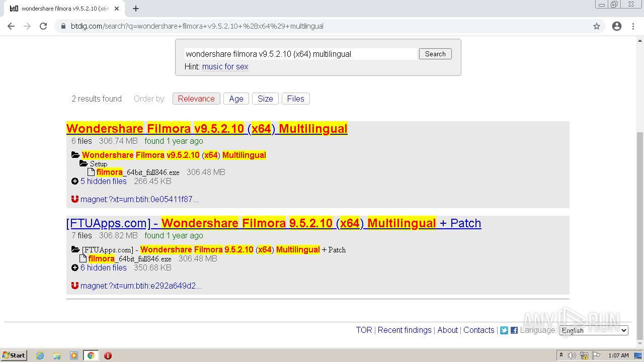Screen dimensions: 644x362
Task: Open Recent findings footer link
Action: click(405, 330)
